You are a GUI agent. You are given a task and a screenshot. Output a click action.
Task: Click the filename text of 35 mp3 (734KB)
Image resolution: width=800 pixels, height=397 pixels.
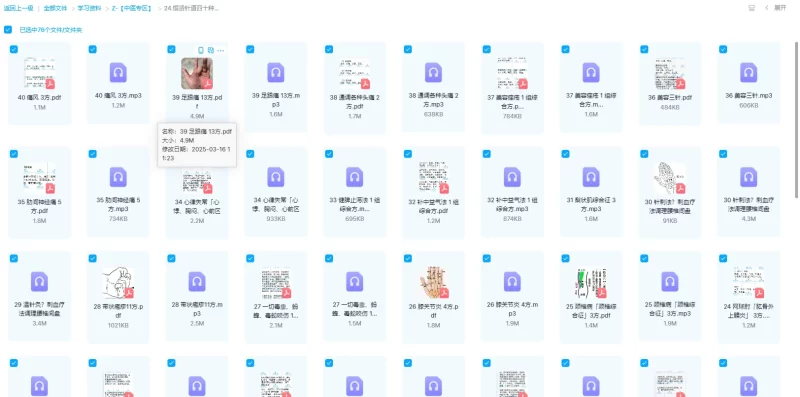[118, 204]
